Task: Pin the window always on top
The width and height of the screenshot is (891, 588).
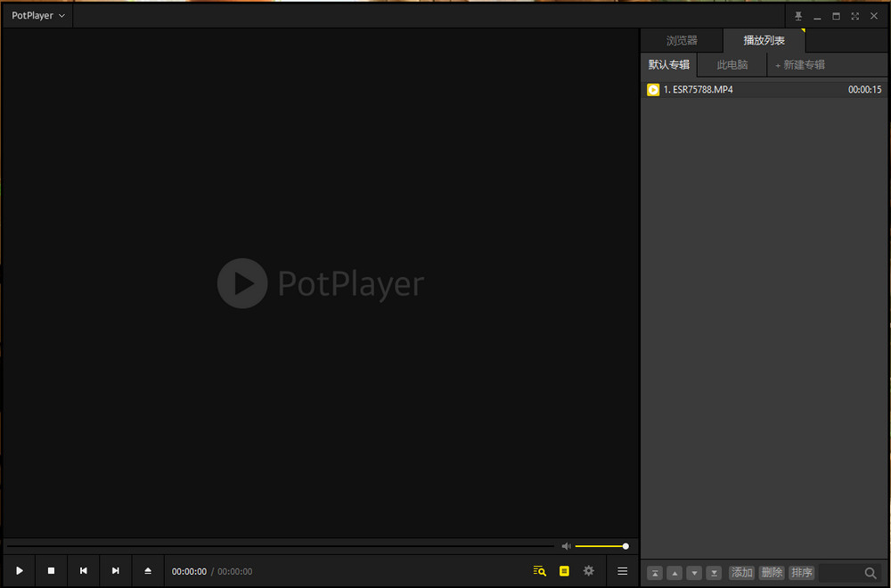Action: [798, 16]
